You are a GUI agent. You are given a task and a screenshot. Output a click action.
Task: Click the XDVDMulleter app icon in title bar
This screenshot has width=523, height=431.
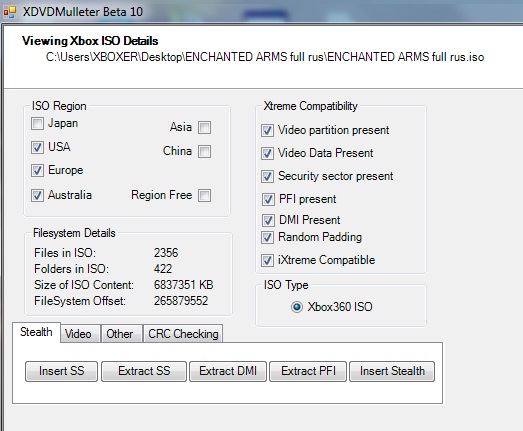[x=10, y=12]
